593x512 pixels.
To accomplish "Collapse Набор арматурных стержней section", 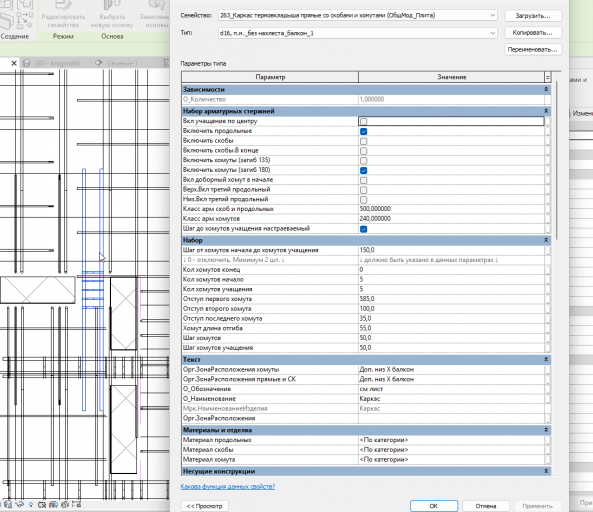I will pos(546,111).
